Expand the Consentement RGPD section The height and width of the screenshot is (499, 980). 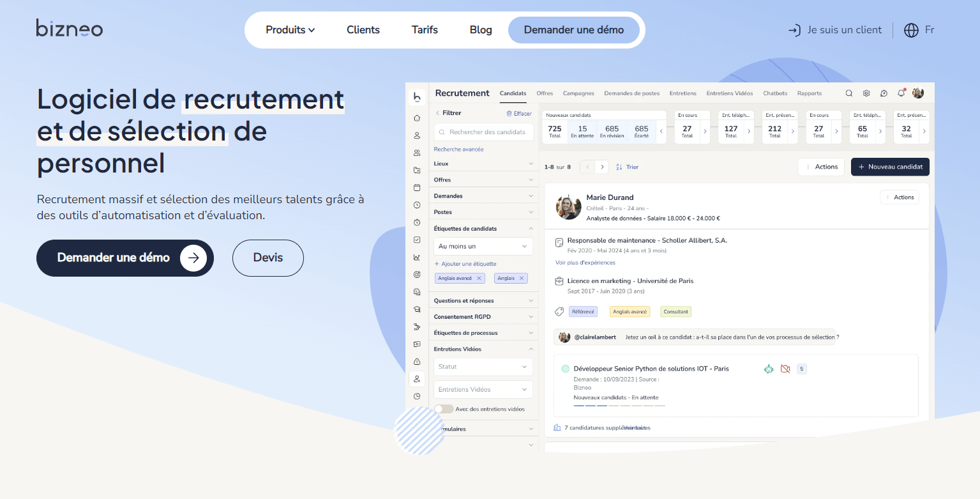tap(484, 317)
